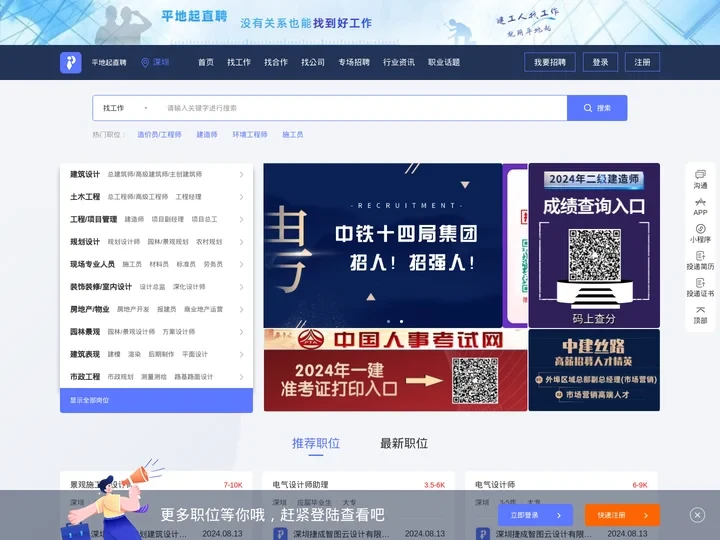This screenshot has height=540, width=720.
Task: Expand the 建筑表现 category chevron
Action: click(242, 354)
